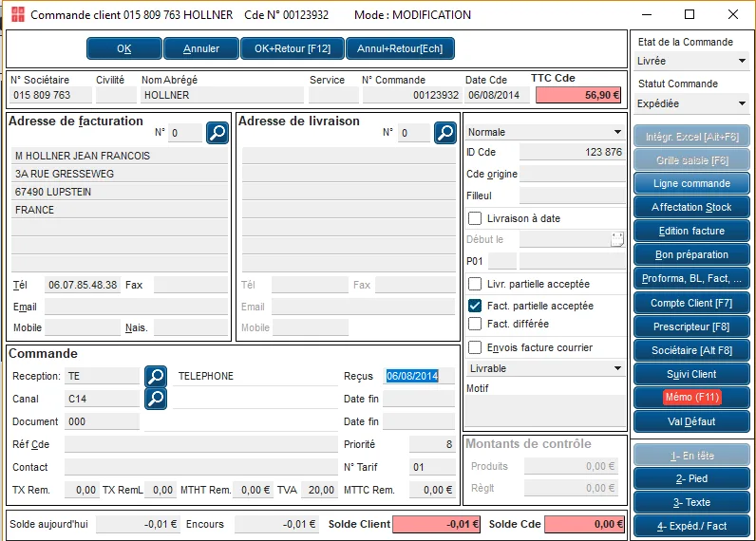
Task: Open delivery address search magnifier
Action: pyautogui.click(x=445, y=133)
